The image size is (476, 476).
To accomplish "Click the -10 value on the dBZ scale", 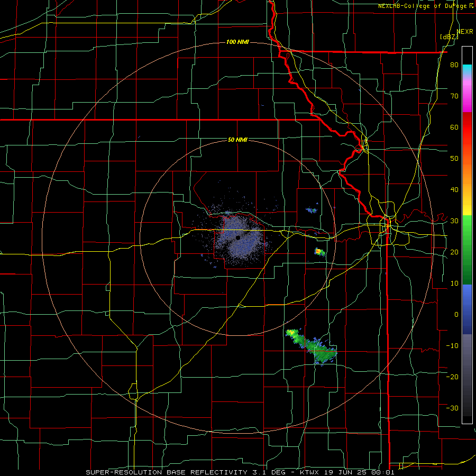I will (452, 346).
